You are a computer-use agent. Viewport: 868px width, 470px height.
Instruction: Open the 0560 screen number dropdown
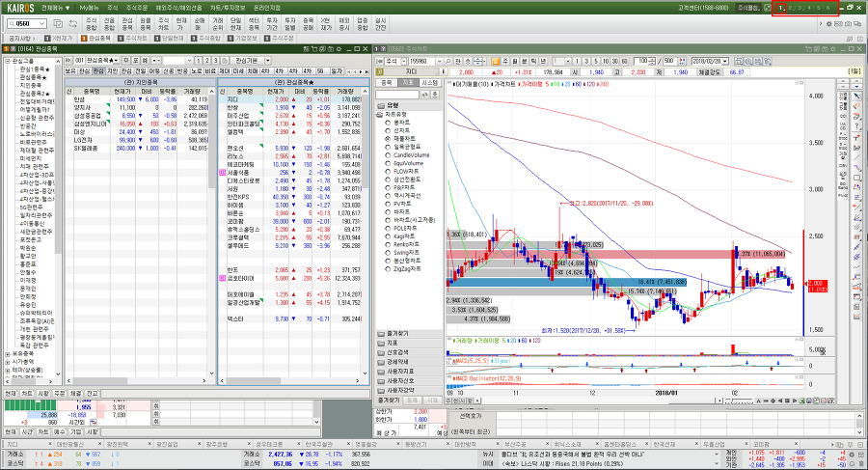(42, 24)
